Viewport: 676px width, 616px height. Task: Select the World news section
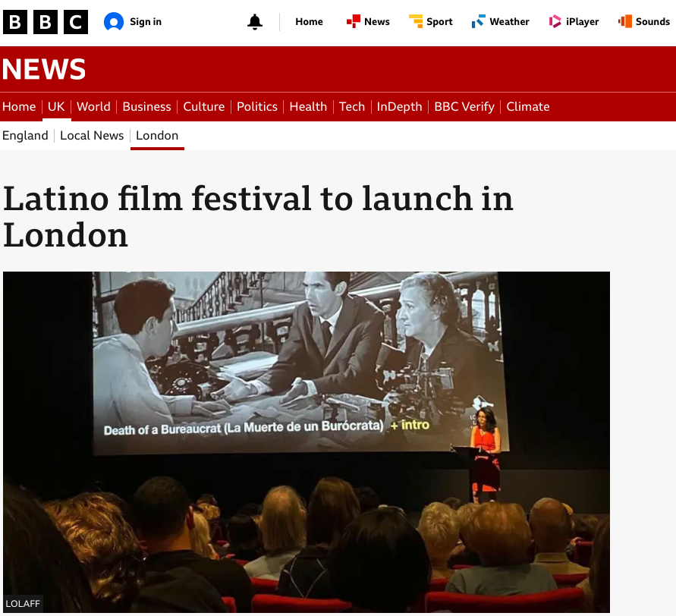[x=93, y=106]
